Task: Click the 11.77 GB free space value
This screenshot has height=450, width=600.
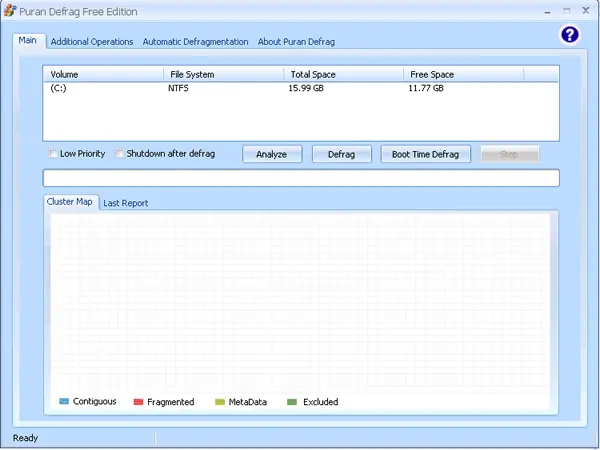Action: coord(426,88)
